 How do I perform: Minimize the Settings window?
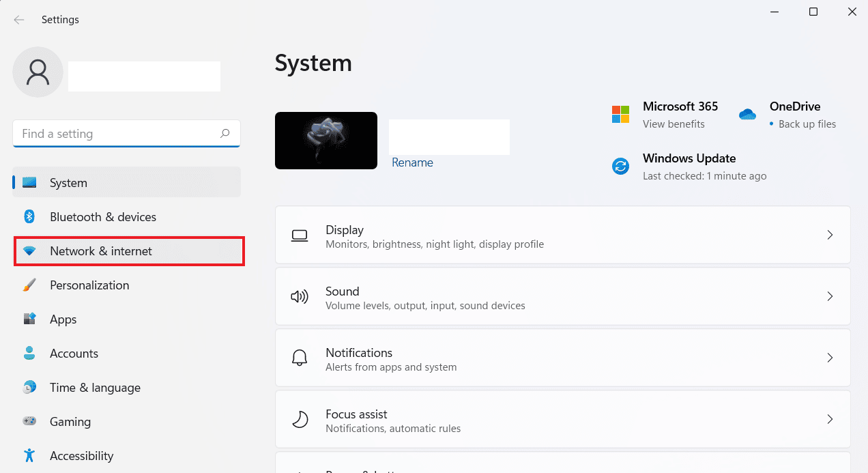(x=775, y=12)
